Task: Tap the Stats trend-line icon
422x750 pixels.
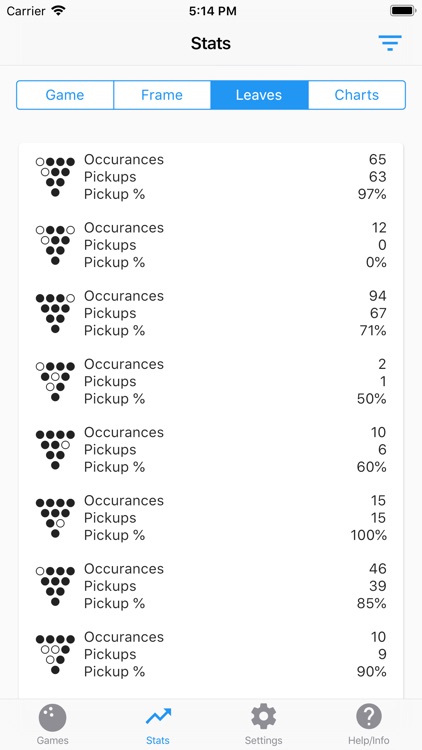Action: 158,717
